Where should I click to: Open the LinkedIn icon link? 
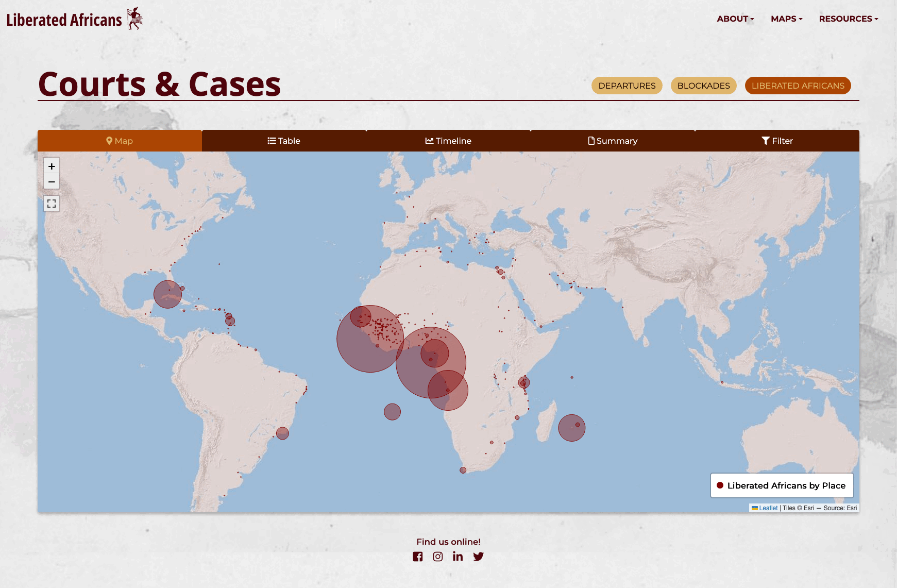(x=458, y=557)
